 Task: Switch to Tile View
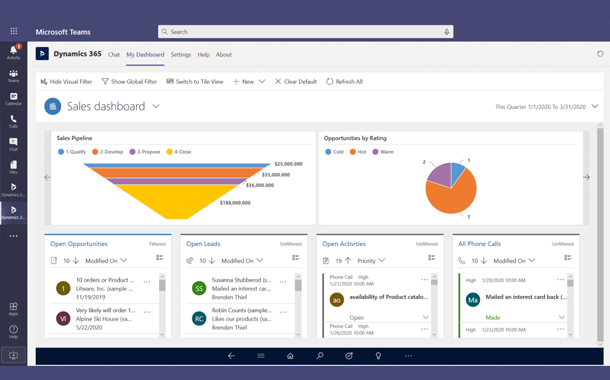[195, 82]
